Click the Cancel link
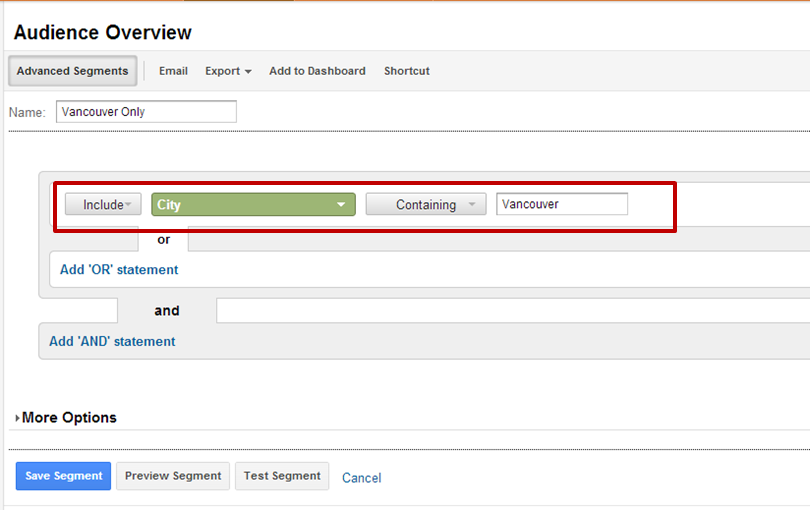The image size is (810, 510). (x=361, y=478)
